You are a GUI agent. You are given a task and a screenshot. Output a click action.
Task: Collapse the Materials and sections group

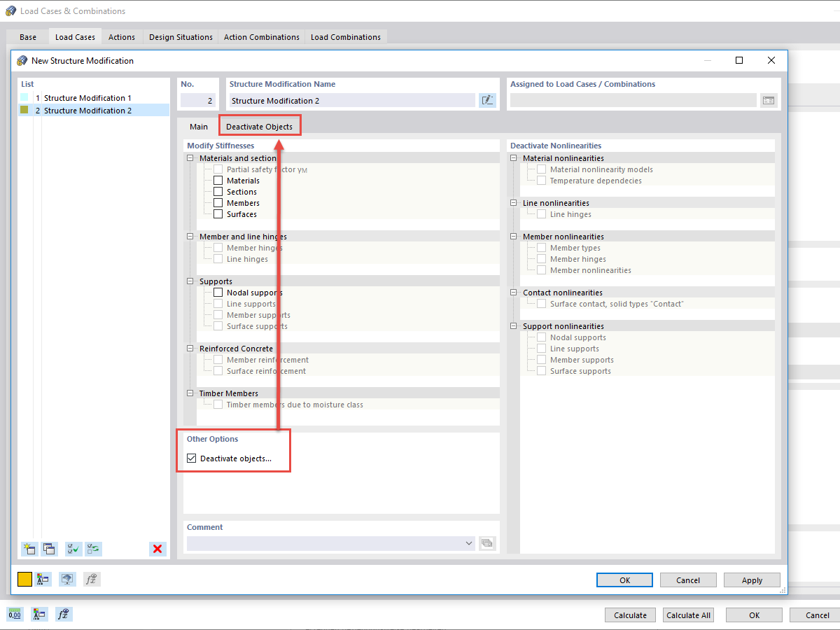click(x=189, y=157)
